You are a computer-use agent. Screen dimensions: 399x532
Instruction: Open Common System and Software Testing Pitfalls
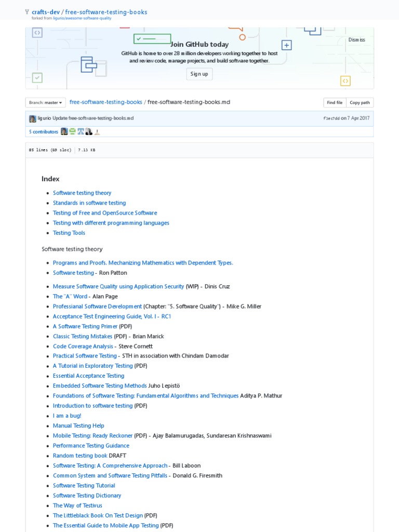[110, 476]
